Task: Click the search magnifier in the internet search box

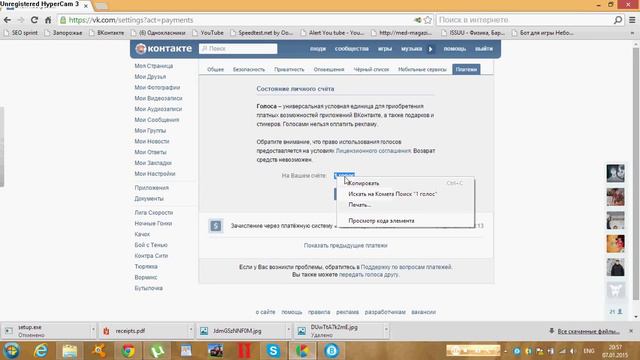Action: (618, 20)
